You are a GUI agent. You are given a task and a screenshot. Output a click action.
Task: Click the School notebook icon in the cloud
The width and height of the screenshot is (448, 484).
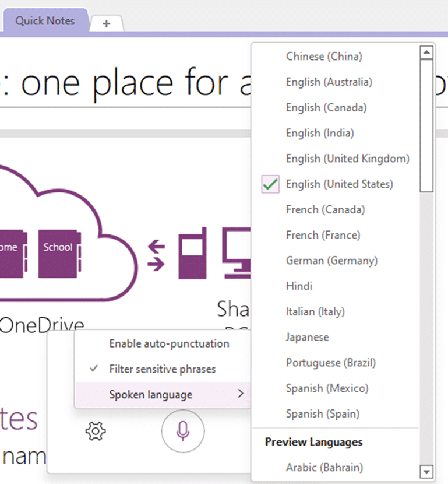point(58,254)
